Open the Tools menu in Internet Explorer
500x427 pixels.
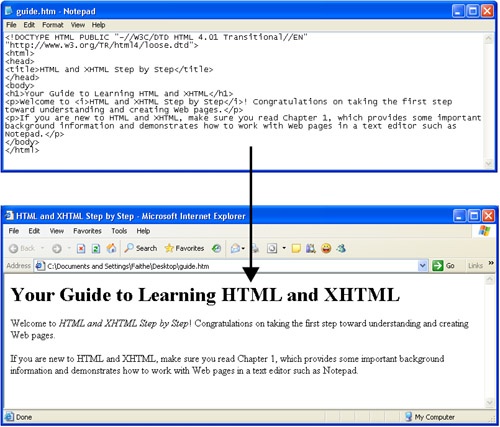click(119, 231)
